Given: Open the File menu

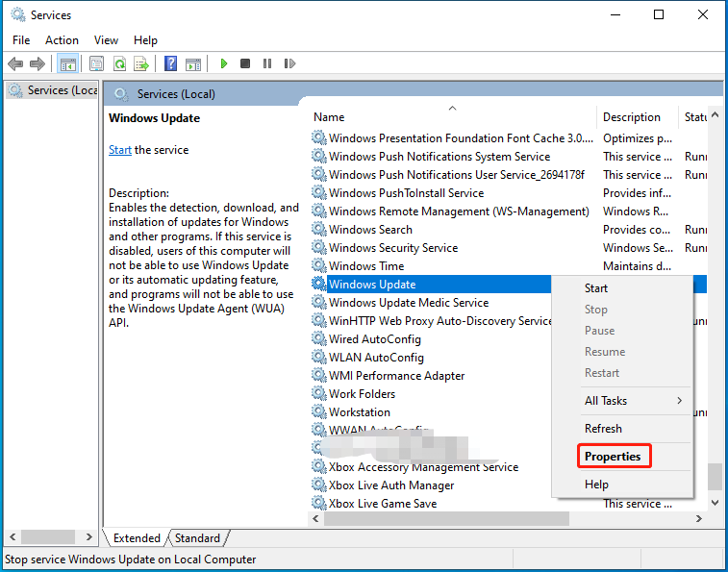Looking at the screenshot, I should point(21,40).
